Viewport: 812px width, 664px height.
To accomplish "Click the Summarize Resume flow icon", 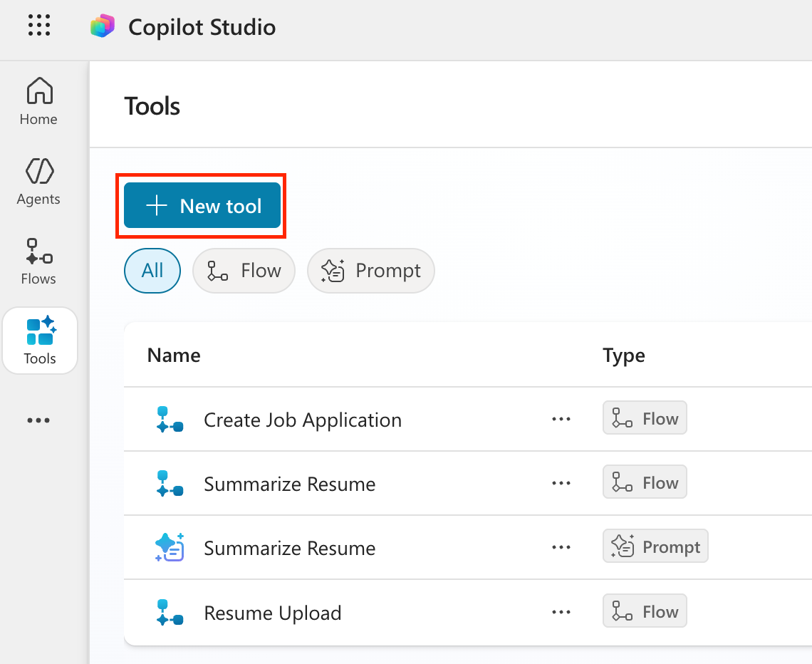I will click(x=169, y=484).
